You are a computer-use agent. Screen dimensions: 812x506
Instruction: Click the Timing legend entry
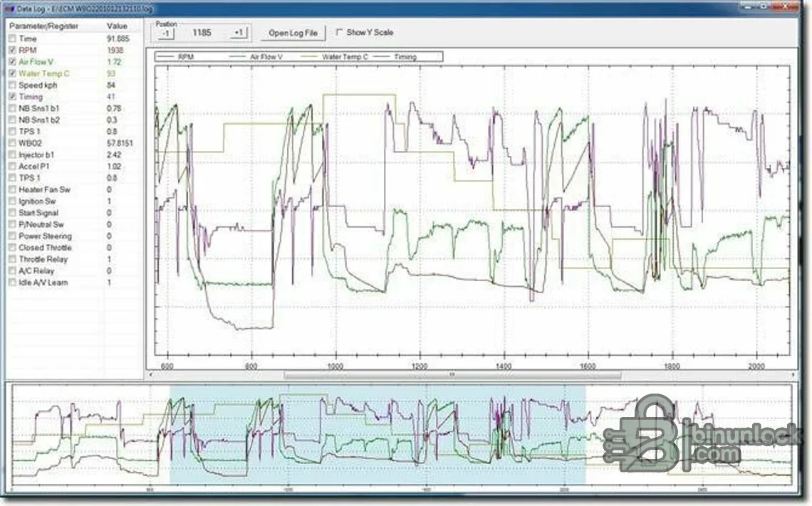395,57
